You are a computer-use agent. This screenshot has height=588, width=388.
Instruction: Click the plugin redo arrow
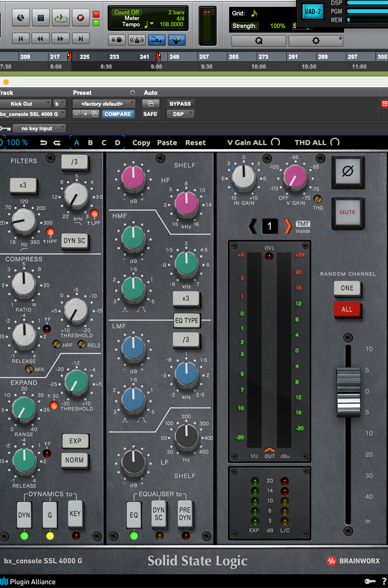57,142
